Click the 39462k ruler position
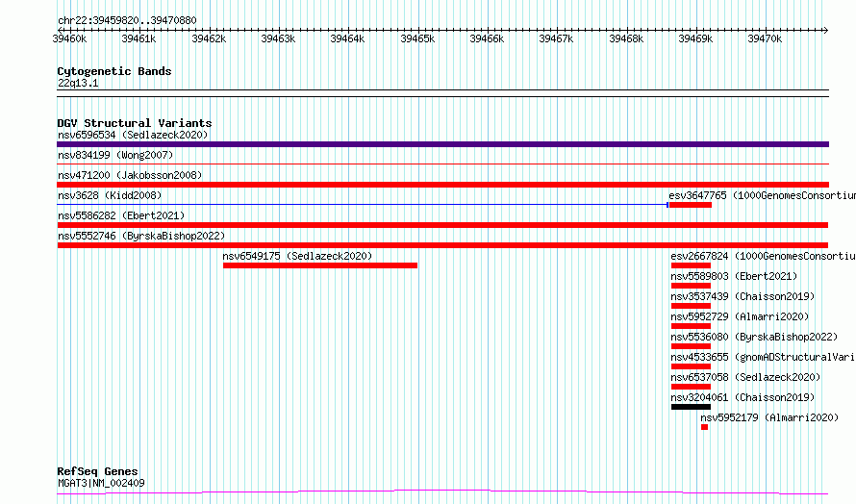The height and width of the screenshot is (504, 856). [x=209, y=38]
